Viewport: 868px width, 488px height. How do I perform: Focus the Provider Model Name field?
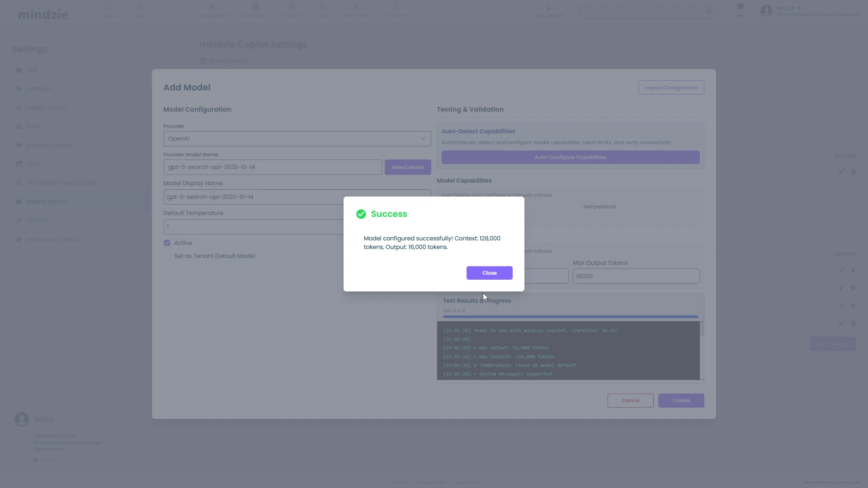tap(273, 167)
